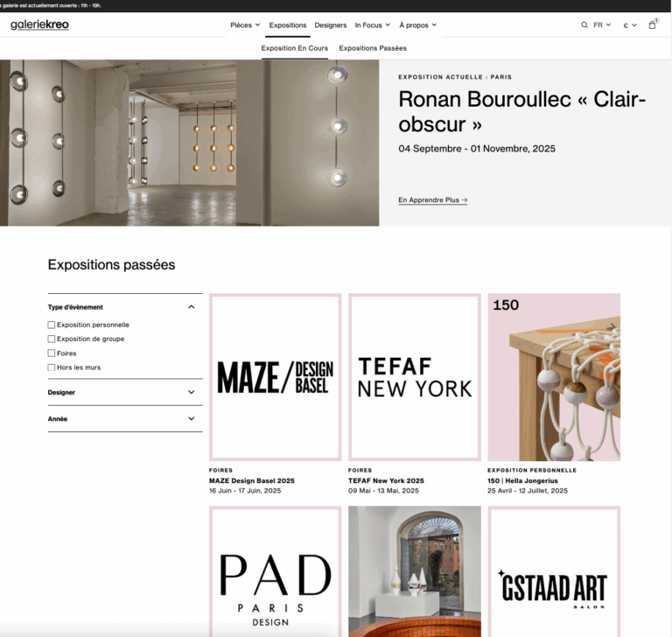
Task: Open the arched window vases exhibition photo
Action: point(415,571)
